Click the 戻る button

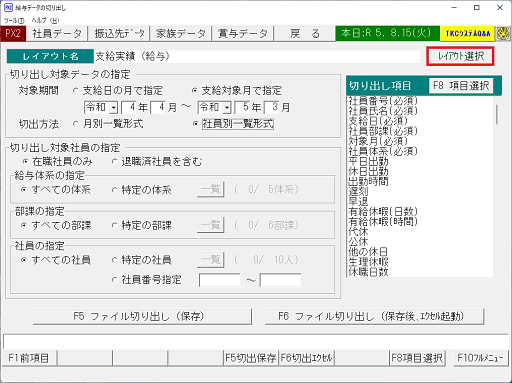305,33
